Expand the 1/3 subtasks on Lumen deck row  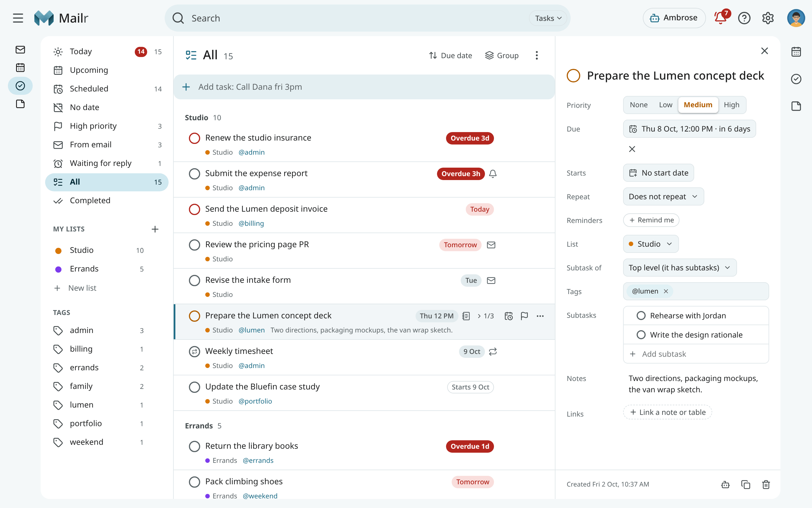click(486, 316)
